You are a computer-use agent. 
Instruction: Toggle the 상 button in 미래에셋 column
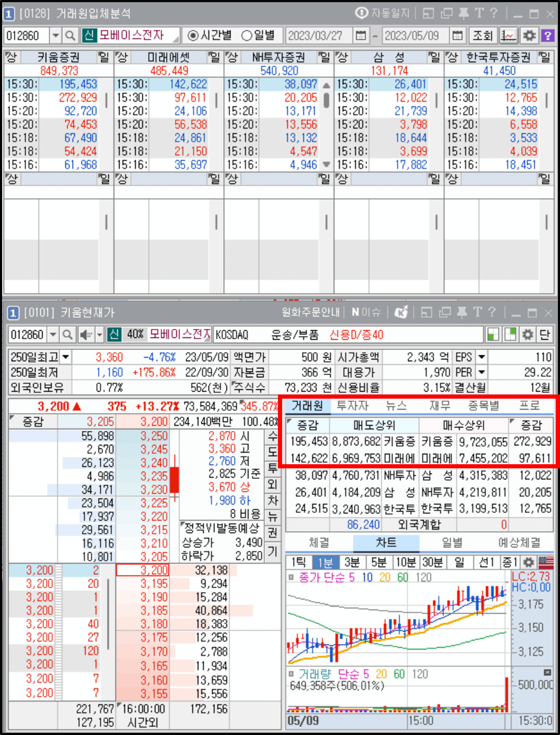coord(122,57)
